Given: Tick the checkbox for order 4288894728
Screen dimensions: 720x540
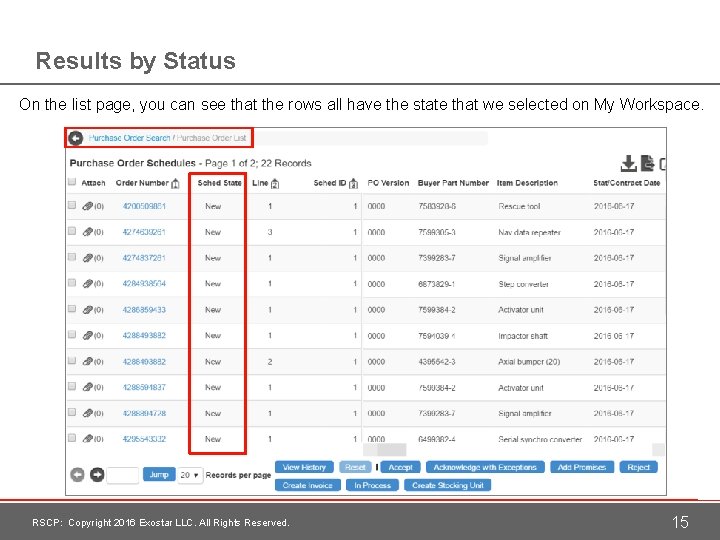Looking at the screenshot, I should tap(72, 412).
